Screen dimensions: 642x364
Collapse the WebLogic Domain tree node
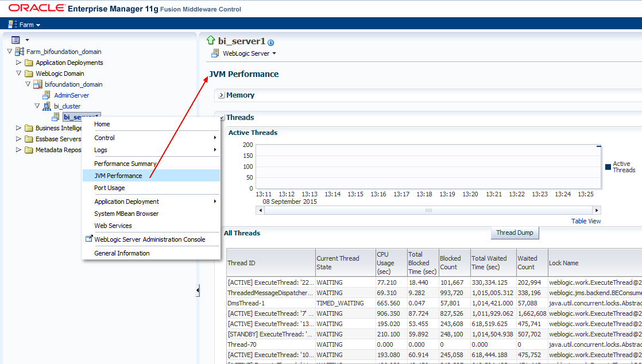pyautogui.click(x=18, y=73)
